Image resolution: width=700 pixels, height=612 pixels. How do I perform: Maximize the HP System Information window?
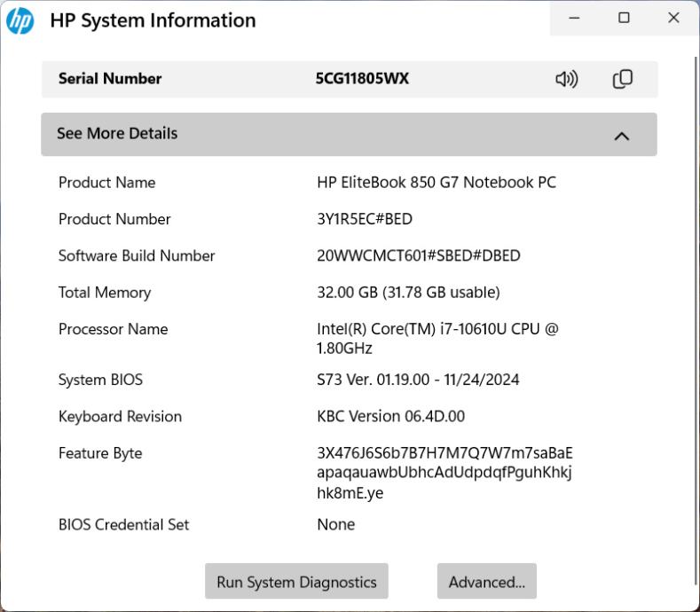[x=624, y=18]
